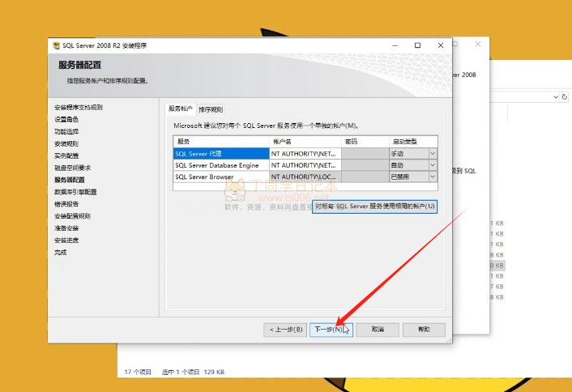Click the 启动类型 column header
The image size is (572, 392).
pos(413,142)
